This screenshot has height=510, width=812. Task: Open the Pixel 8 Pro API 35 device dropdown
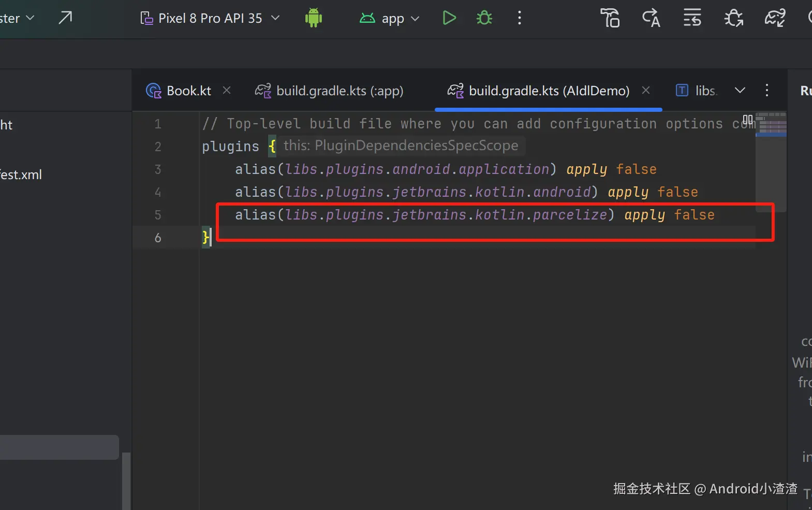pyautogui.click(x=210, y=18)
